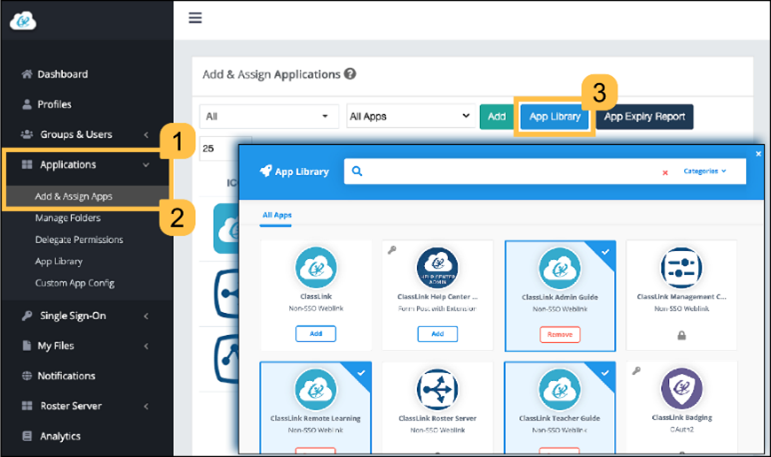Remove the ClassLink Admin Guide app
Screen dimensions: 771x457
tap(560, 335)
